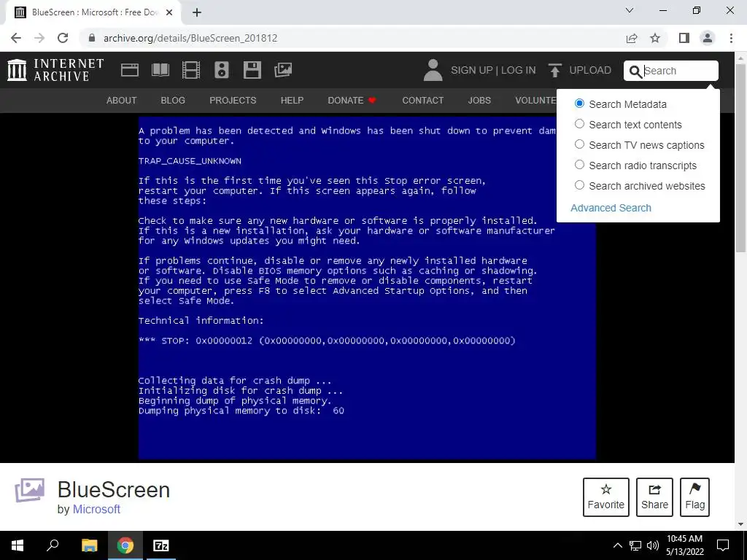Open the Chrome tab search chevron
747x560 pixels.
click(630, 10)
